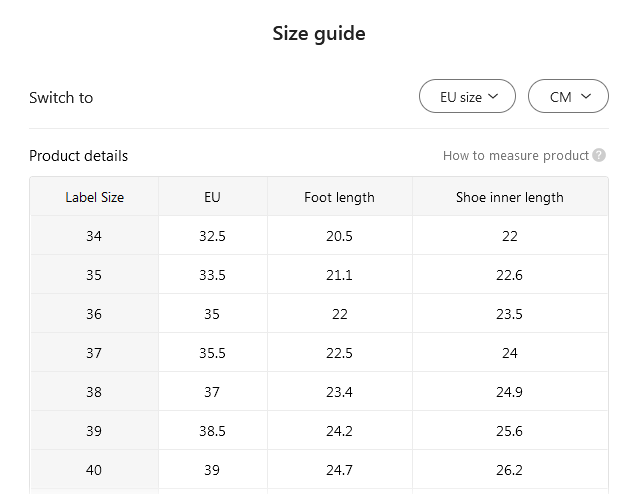
Task: Select label size 36 row cell
Action: [94, 314]
